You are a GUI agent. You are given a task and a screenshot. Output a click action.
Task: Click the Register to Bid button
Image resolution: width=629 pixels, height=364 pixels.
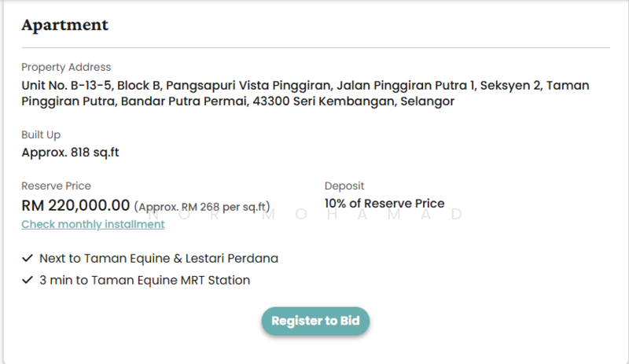[315, 321]
